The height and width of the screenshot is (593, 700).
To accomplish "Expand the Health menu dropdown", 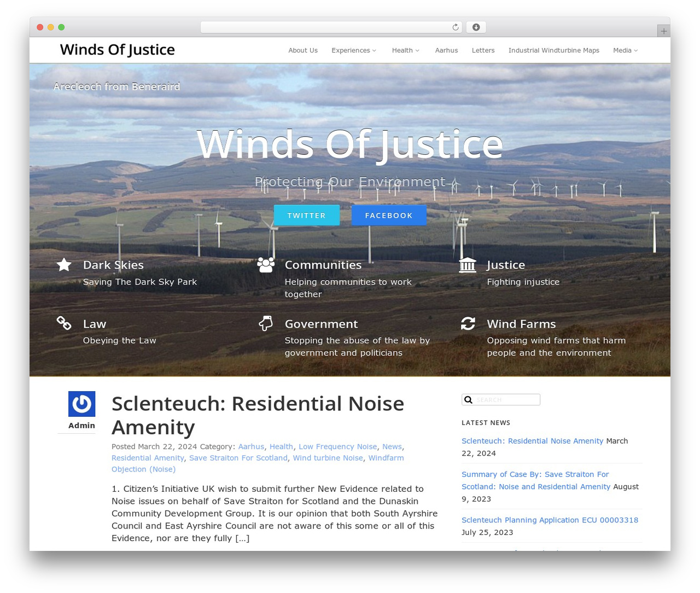I will tap(406, 50).
